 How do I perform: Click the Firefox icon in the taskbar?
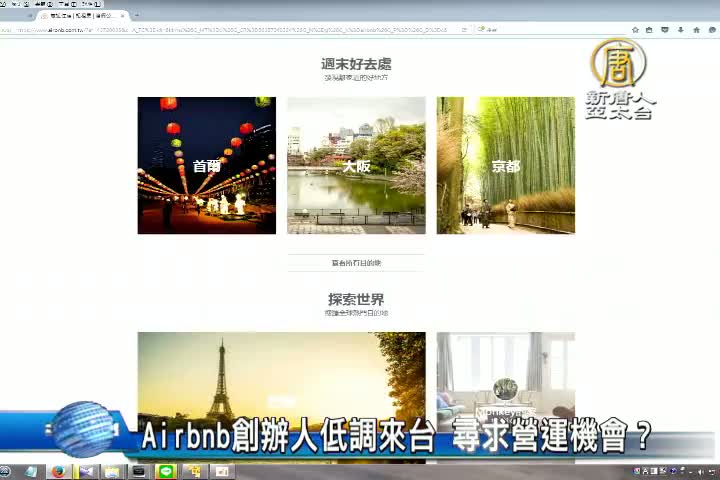[59, 471]
